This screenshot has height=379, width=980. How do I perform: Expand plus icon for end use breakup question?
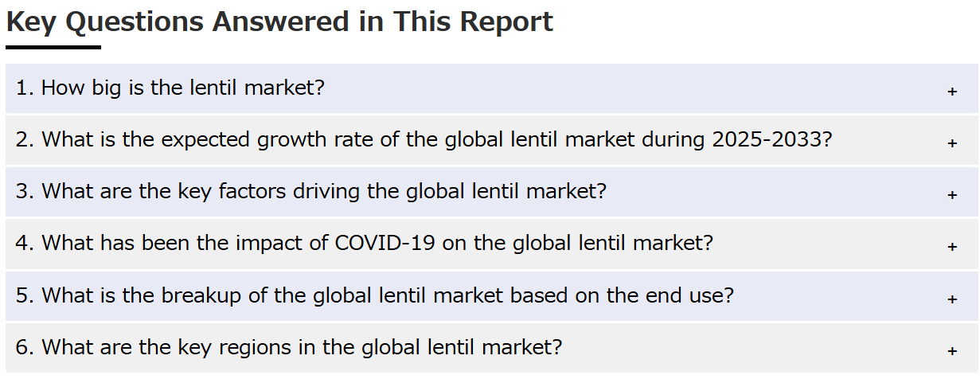[952, 299]
